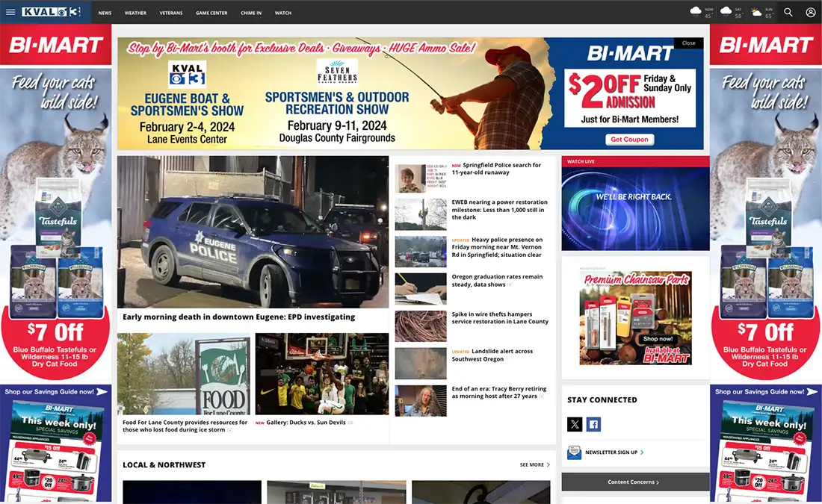Click the Ducks basketball game thumbnail

[x=322, y=374]
